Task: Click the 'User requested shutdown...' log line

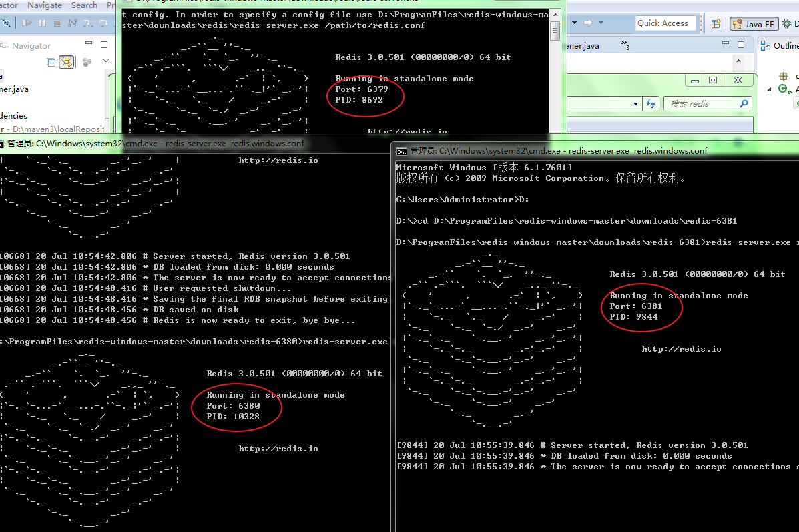Action: [146, 288]
